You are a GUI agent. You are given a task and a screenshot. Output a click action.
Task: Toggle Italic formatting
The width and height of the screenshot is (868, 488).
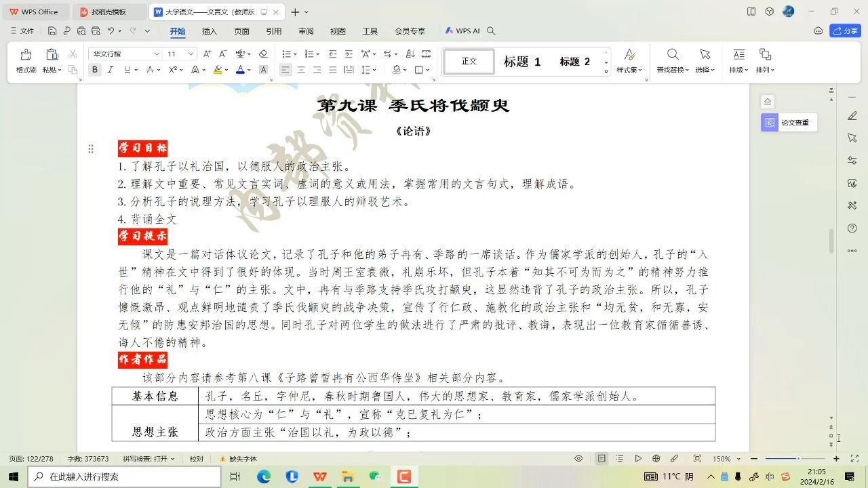pos(111,69)
